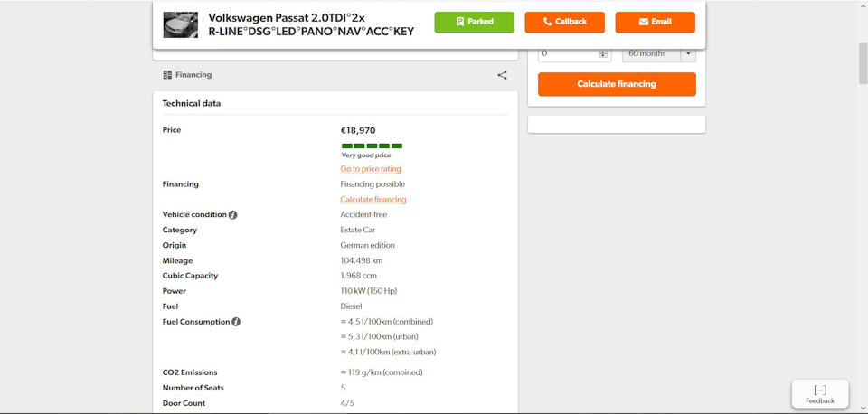Select the Financing section heading
Image resolution: width=868 pixels, height=414 pixels.
(x=193, y=75)
